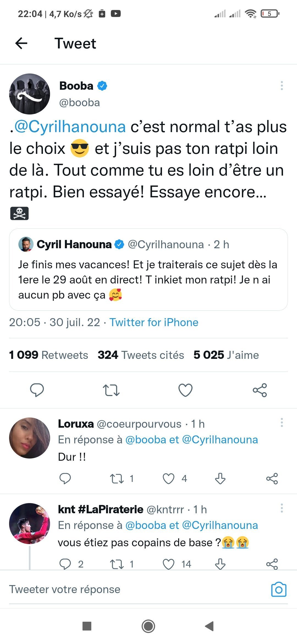Open the @Cyrilhanouna mention in Booba's tweet

tap(70, 127)
